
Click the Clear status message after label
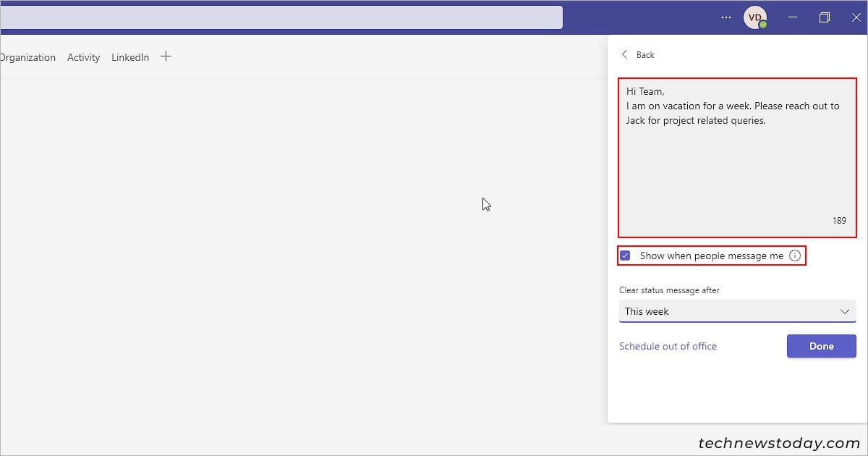tap(669, 290)
